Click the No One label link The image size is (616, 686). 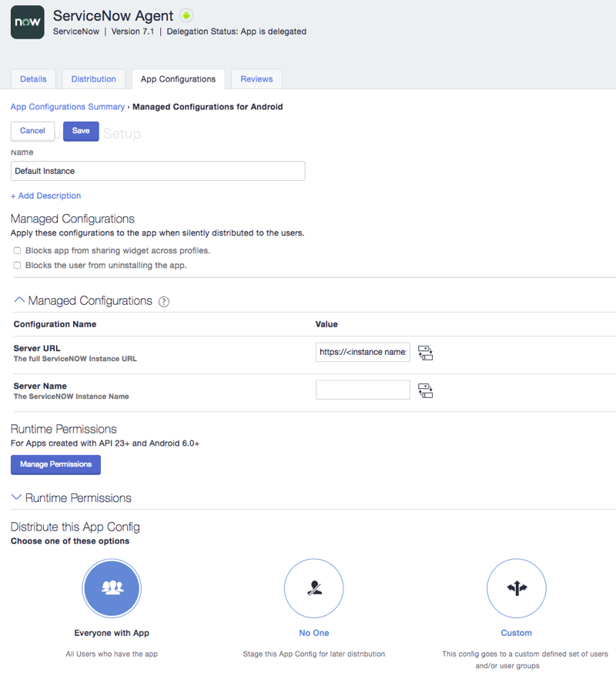[313, 633]
